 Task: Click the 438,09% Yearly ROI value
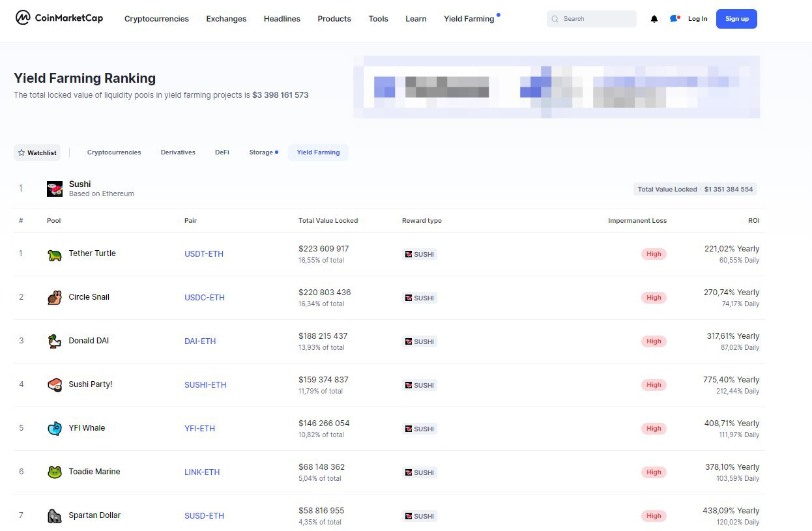[732, 511]
